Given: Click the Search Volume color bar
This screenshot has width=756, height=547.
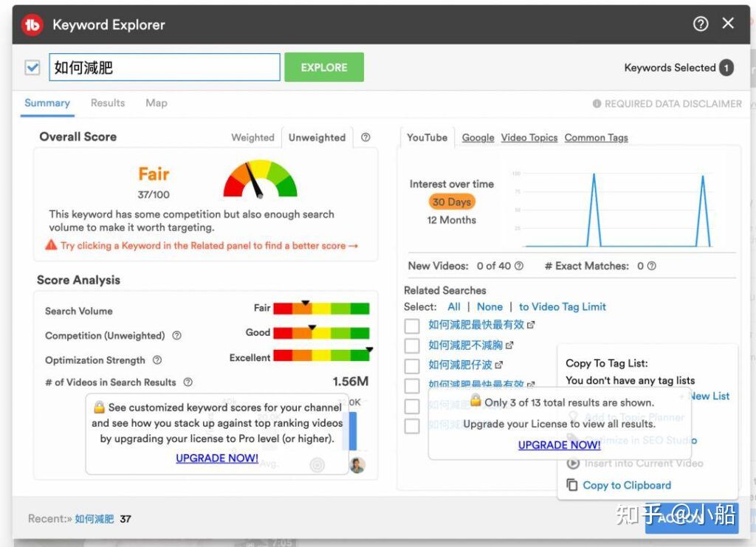Looking at the screenshot, I should 321,308.
